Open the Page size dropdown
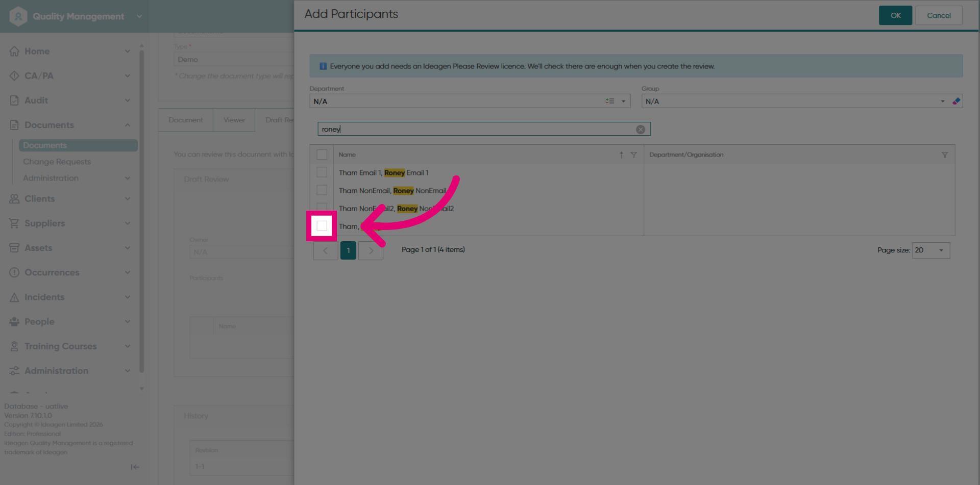The image size is (980, 485). coord(931,250)
